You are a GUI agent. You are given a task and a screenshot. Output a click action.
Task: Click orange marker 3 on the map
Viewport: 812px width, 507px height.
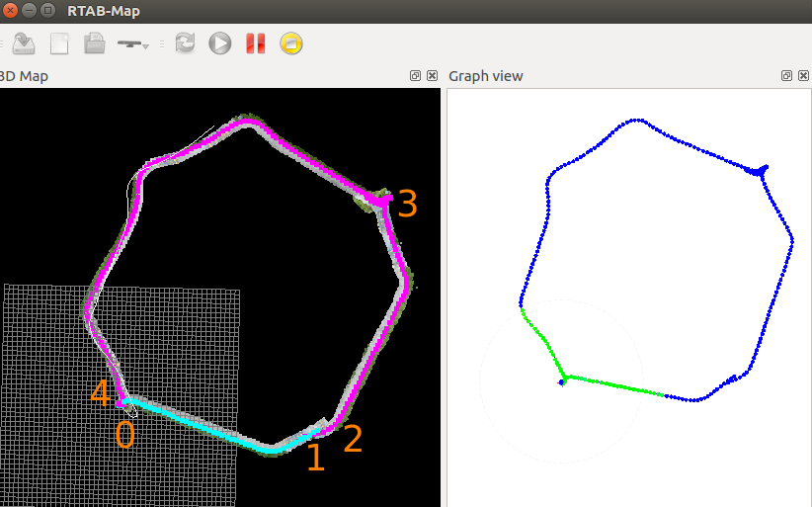[406, 204]
